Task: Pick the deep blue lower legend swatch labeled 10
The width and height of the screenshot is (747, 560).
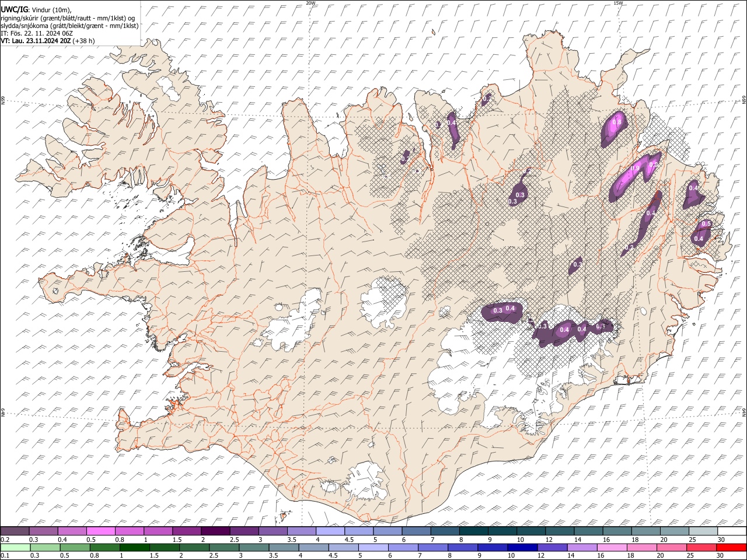Action: (522, 547)
